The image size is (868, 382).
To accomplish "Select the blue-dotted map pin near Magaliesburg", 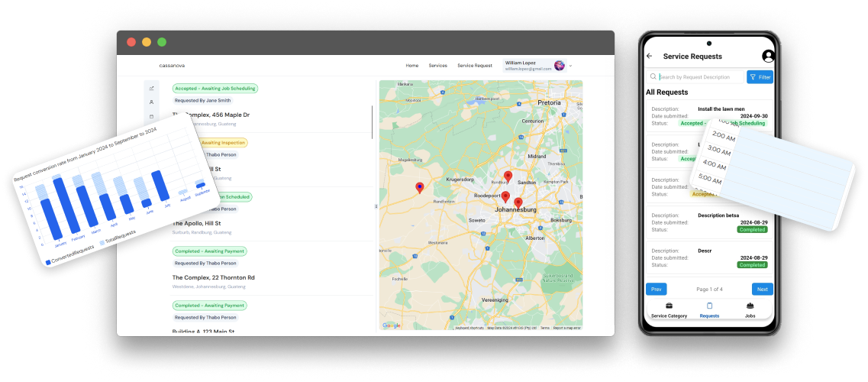I will [420, 188].
